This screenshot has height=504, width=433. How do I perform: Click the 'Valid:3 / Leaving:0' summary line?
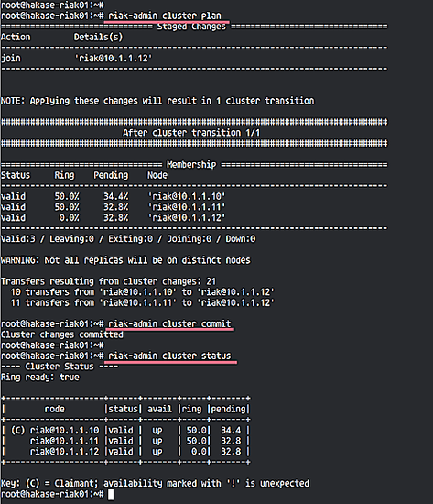tap(128, 239)
